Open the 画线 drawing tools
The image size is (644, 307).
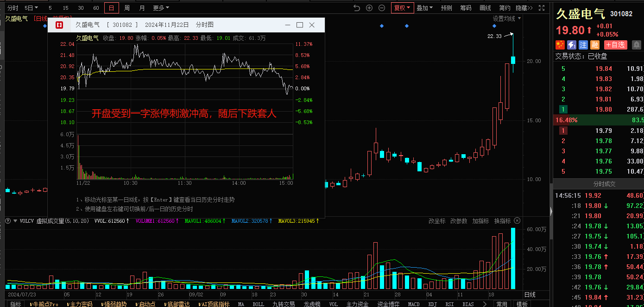tap(485, 8)
